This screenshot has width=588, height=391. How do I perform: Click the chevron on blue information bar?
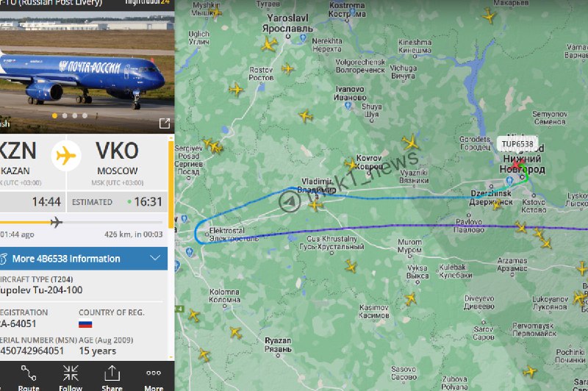(x=155, y=258)
